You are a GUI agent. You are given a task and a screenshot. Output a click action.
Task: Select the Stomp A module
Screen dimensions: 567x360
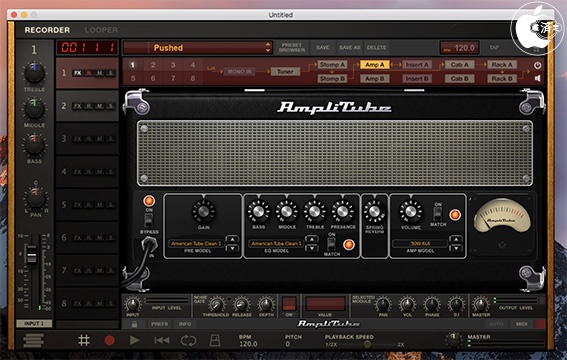pyautogui.click(x=332, y=65)
